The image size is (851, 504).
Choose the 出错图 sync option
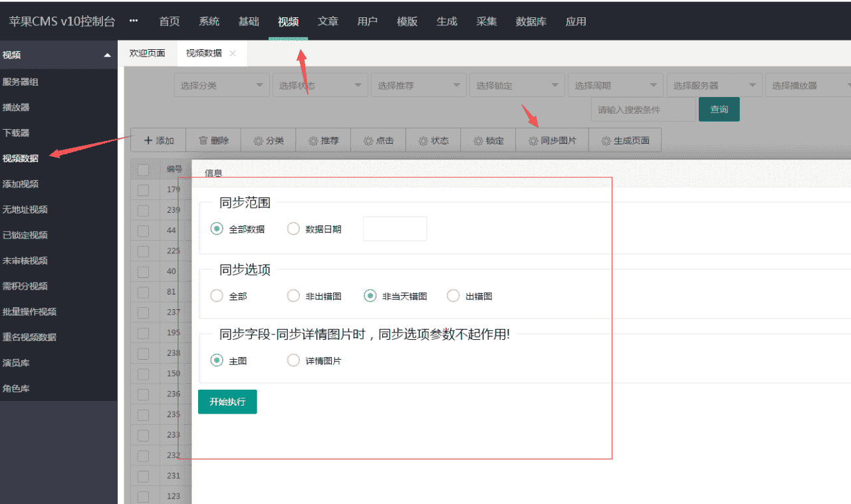click(453, 295)
